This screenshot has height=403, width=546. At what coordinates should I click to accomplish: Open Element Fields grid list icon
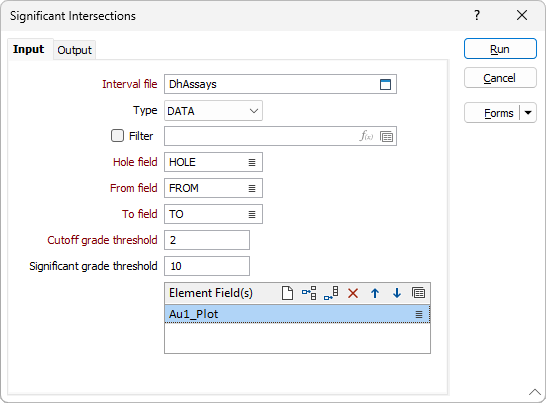(418, 293)
